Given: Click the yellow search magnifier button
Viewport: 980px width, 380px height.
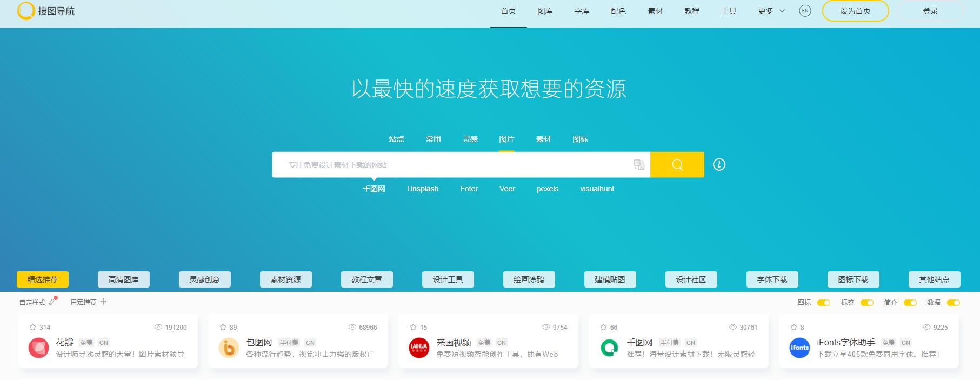Looking at the screenshot, I should pyautogui.click(x=677, y=165).
